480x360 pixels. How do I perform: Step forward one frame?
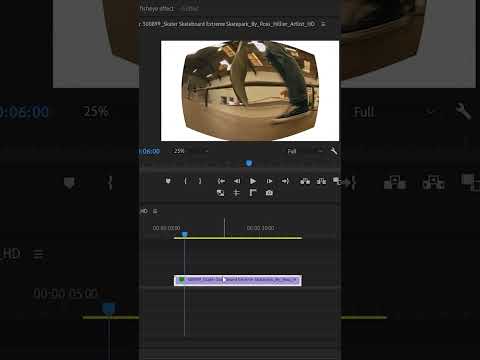pos(269,181)
